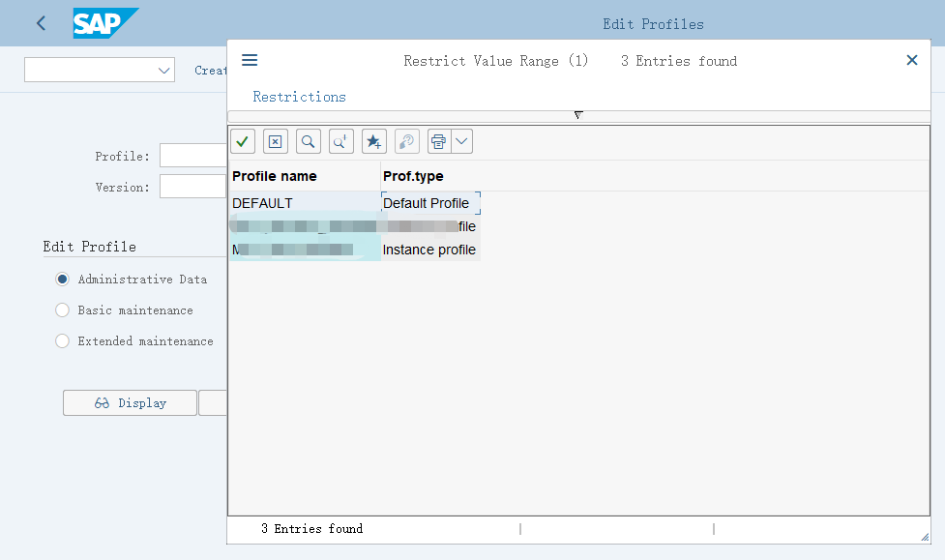Select the DEFAULT profile row
This screenshot has width=945, height=560.
pos(263,203)
